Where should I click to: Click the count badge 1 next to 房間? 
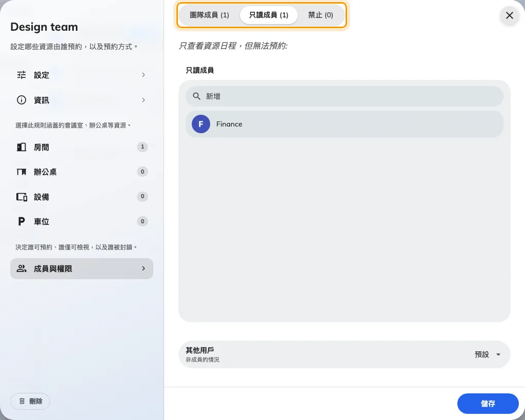143,147
